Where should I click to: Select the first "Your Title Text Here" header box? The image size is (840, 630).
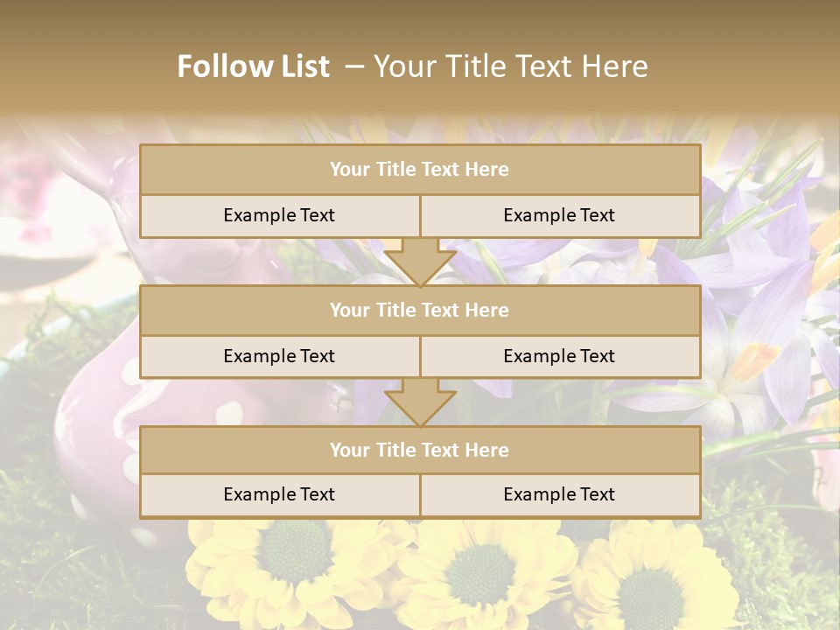click(420, 170)
